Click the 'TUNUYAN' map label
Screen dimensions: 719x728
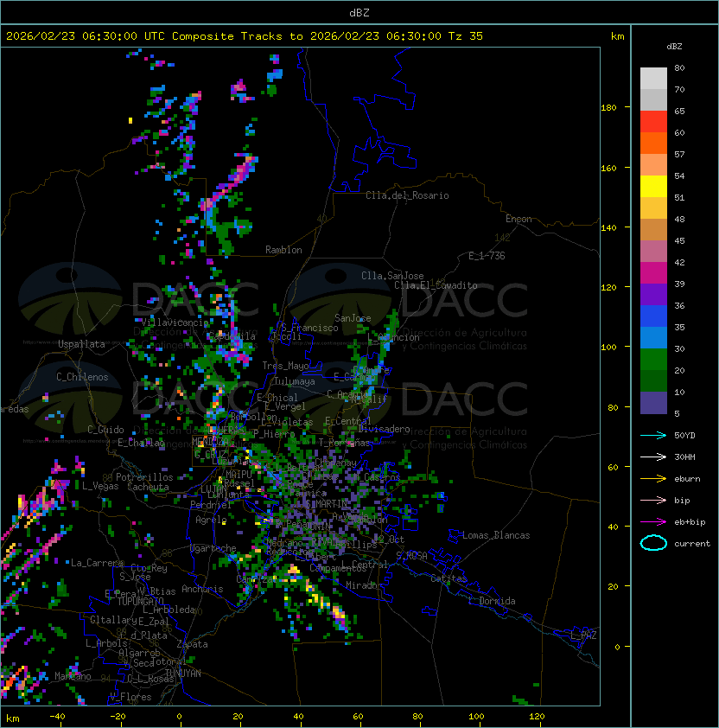183,674
